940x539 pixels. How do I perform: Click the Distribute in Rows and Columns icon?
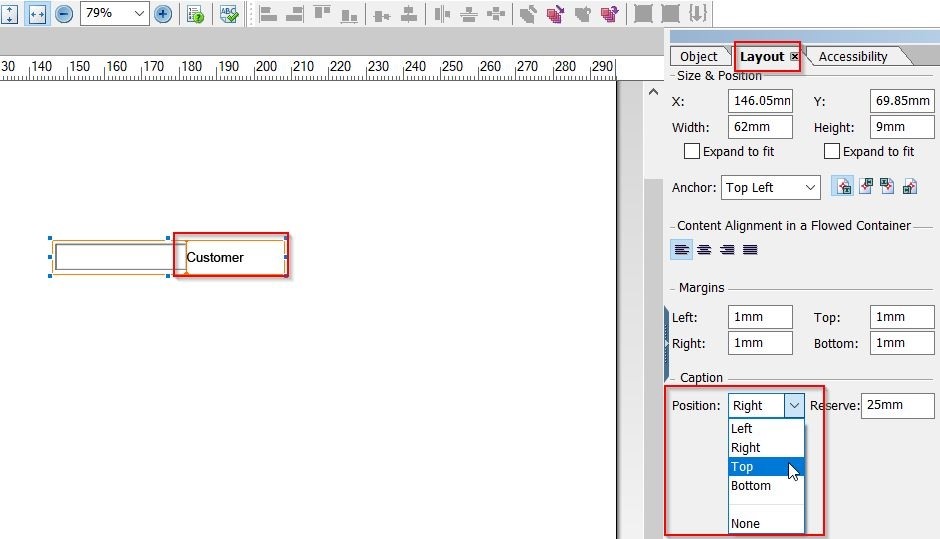[496, 14]
